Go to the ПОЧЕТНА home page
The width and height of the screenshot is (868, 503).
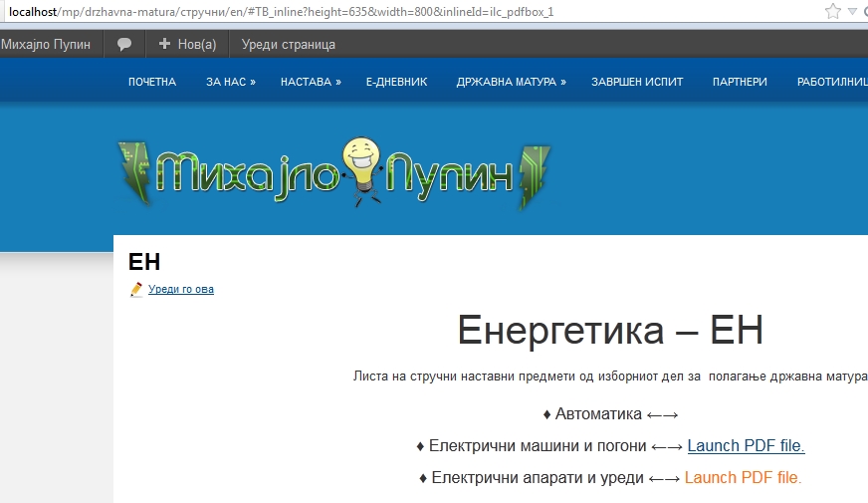(152, 83)
